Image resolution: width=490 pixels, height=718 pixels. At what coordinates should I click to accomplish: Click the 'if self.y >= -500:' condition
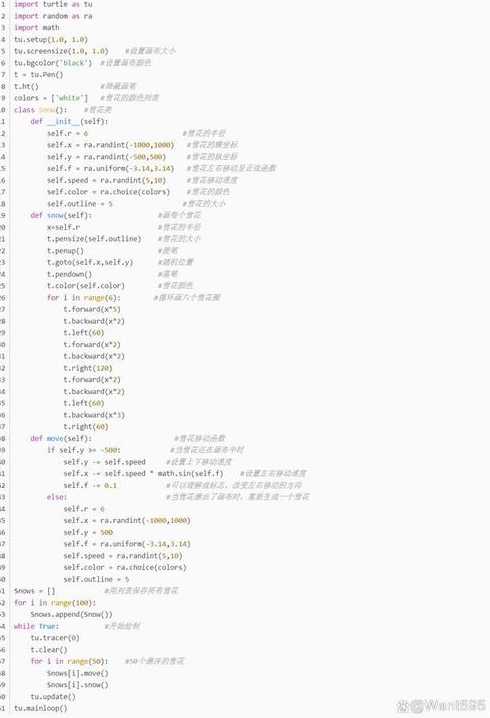pos(84,450)
